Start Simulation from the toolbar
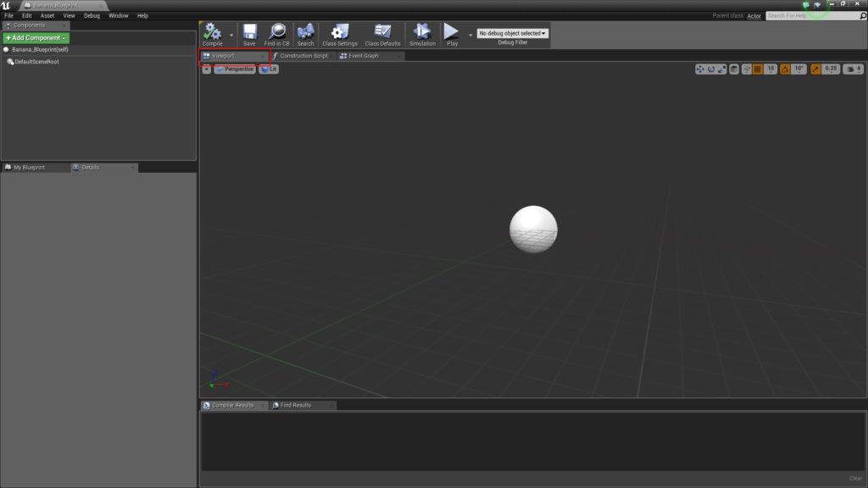 pos(422,32)
